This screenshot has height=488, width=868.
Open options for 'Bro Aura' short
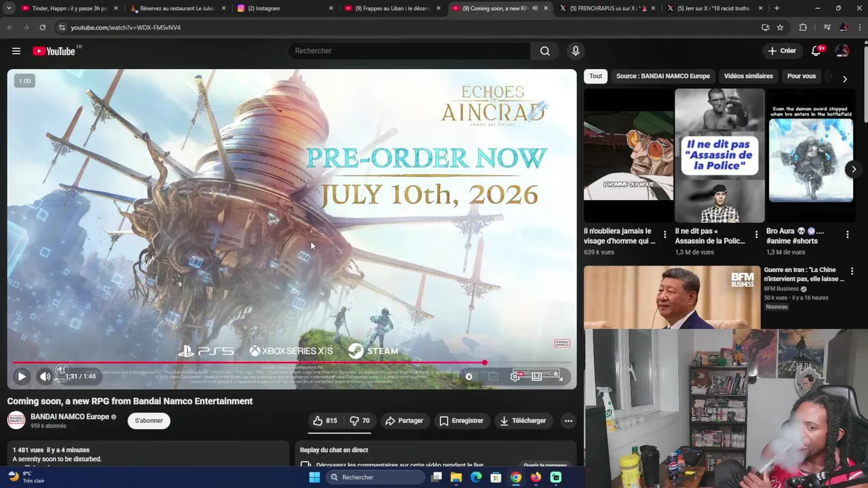click(847, 235)
